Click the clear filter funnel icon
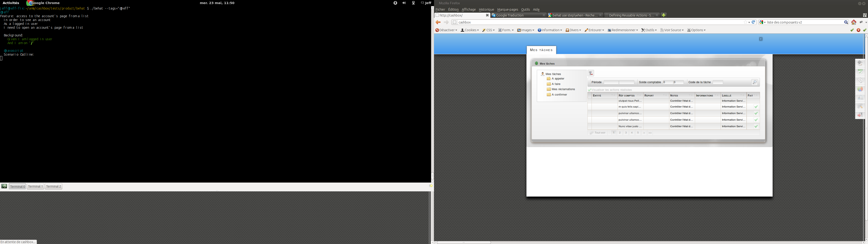Viewport: 868px width, 244px height. click(591, 73)
